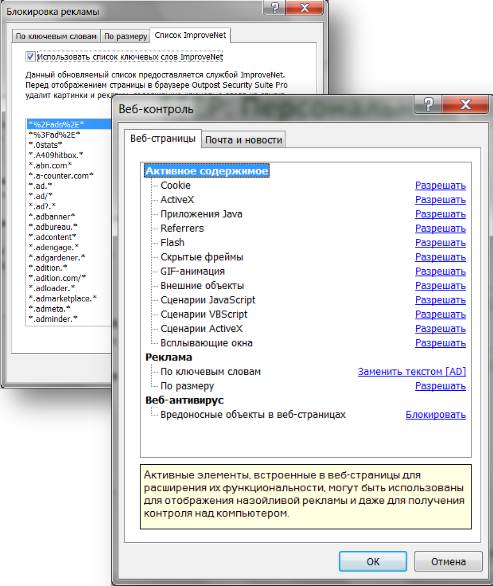493x586 pixels.
Task: Switch to 'Веб-страницы' tab
Action: [x=163, y=139]
